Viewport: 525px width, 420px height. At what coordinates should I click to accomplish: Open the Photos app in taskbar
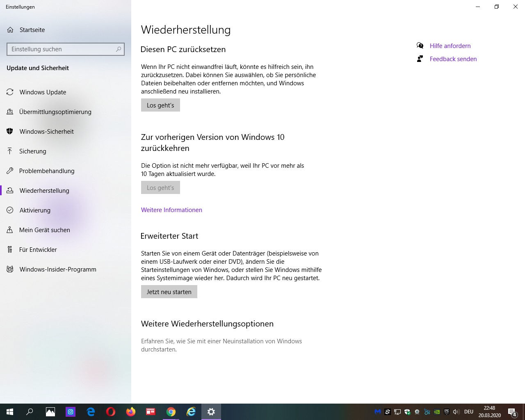click(x=50, y=412)
